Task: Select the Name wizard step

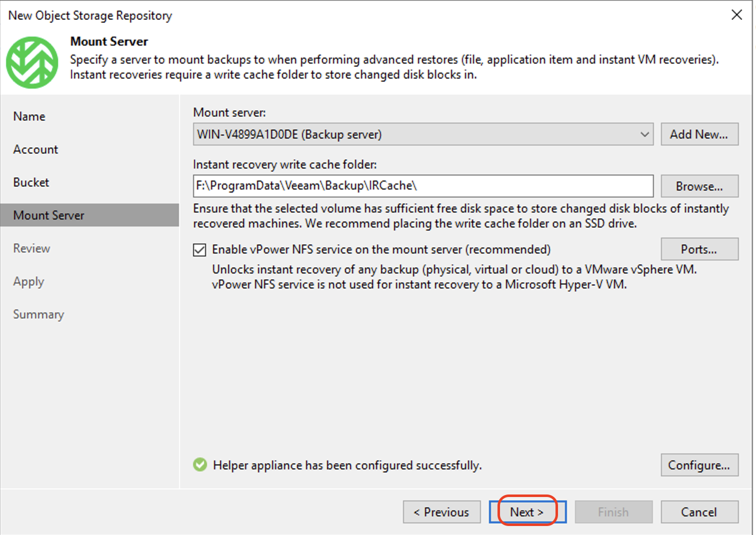Action: click(x=29, y=116)
